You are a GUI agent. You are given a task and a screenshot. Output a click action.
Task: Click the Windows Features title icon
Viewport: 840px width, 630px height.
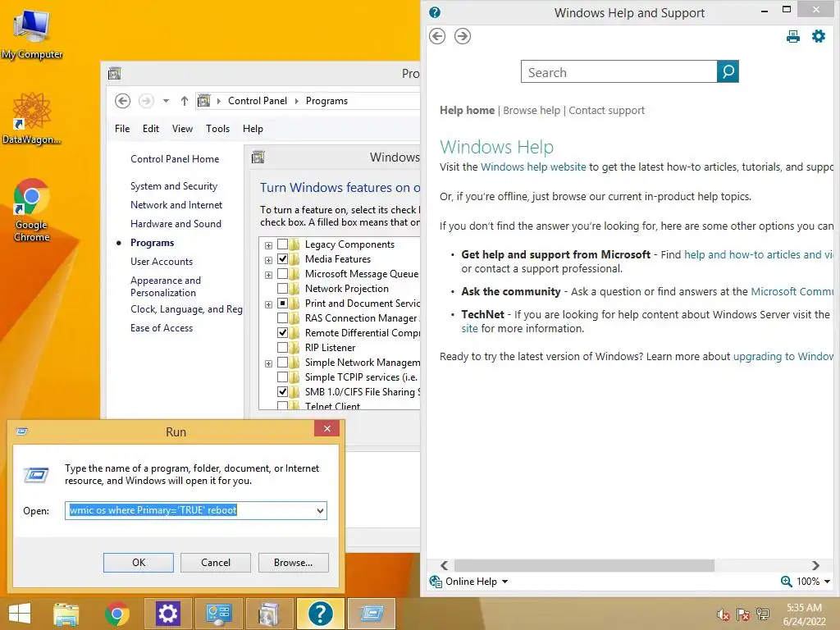pyautogui.click(x=258, y=157)
